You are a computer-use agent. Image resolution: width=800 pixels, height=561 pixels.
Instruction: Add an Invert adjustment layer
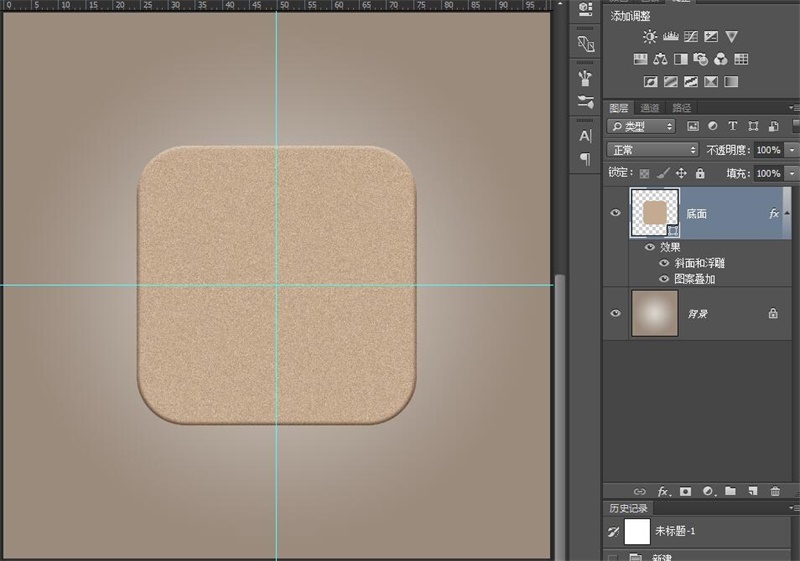coord(651,82)
